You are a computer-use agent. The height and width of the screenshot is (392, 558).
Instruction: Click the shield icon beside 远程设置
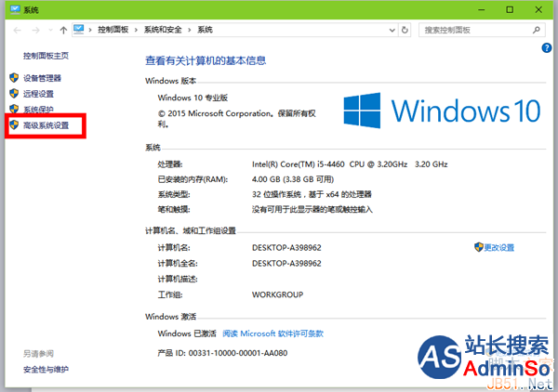point(13,94)
